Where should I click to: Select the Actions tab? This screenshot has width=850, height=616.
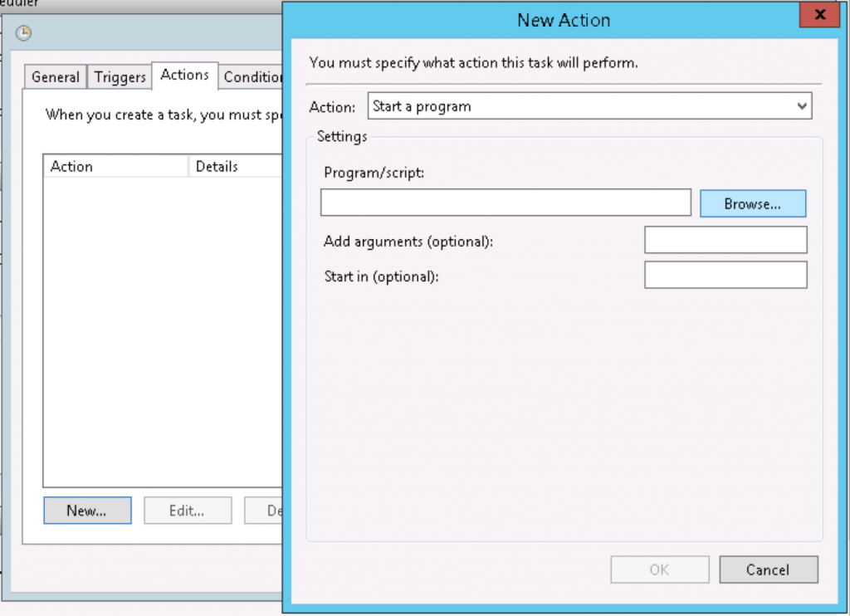tap(184, 76)
